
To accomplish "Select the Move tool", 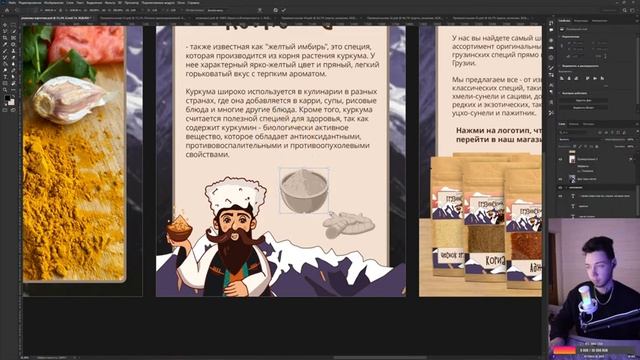I will [x=5, y=25].
